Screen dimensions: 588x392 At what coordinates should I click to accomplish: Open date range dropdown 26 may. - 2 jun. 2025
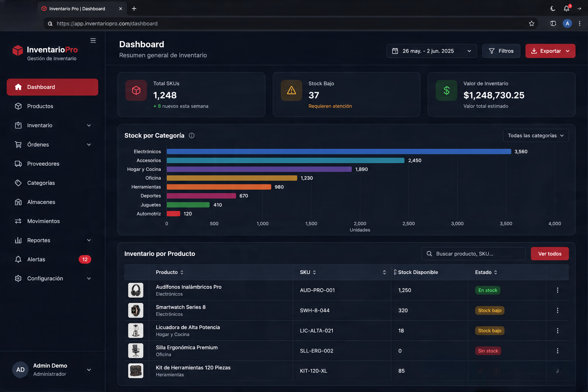point(431,51)
